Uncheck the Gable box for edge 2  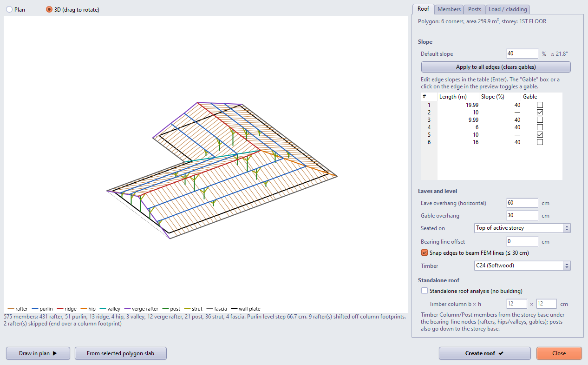tap(540, 113)
